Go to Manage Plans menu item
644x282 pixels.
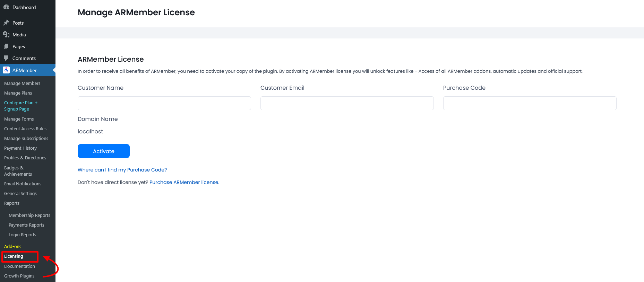point(18,93)
